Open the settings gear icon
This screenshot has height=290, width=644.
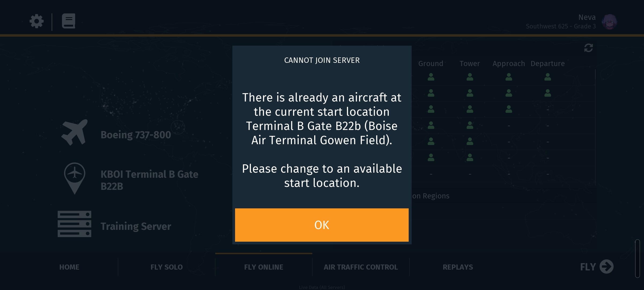(x=36, y=21)
